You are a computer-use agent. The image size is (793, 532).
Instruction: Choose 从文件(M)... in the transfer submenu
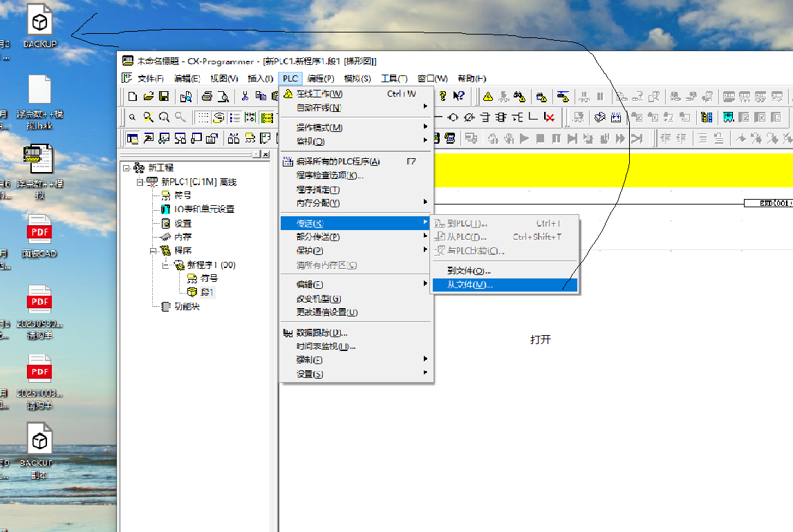pos(470,285)
